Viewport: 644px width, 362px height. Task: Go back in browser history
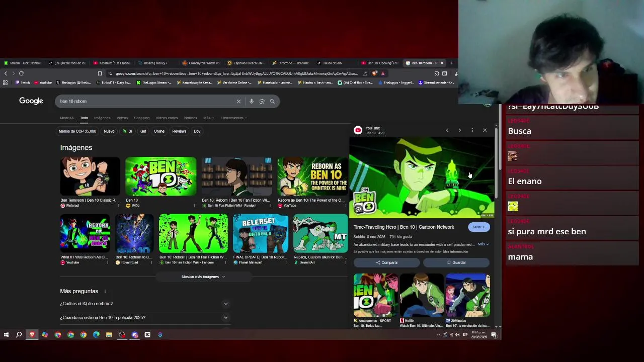click(6, 73)
